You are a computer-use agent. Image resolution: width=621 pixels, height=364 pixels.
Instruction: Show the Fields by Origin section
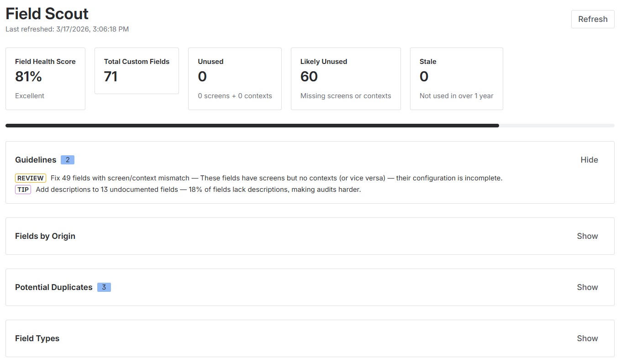coord(587,236)
